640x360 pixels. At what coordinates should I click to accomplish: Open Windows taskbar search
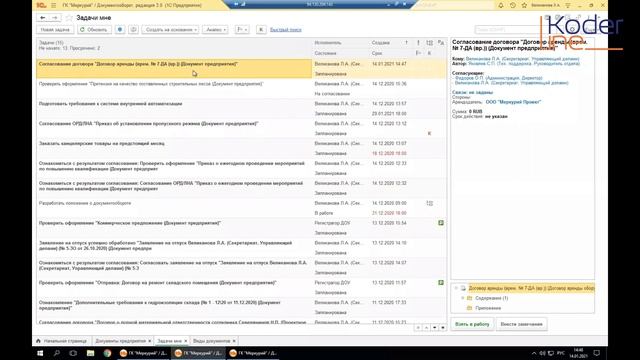(57, 353)
